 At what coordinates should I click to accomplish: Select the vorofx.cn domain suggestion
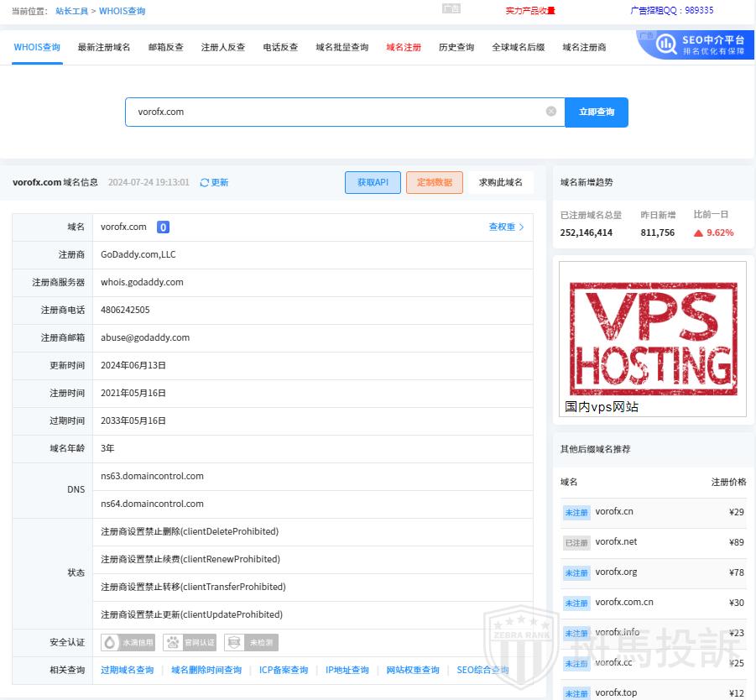[x=613, y=512]
